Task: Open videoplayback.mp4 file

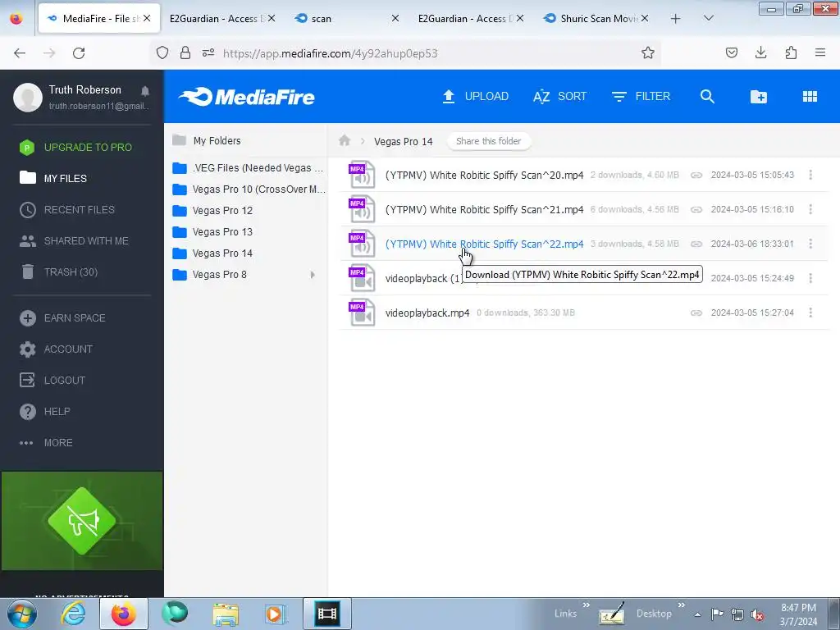Action: click(x=427, y=313)
